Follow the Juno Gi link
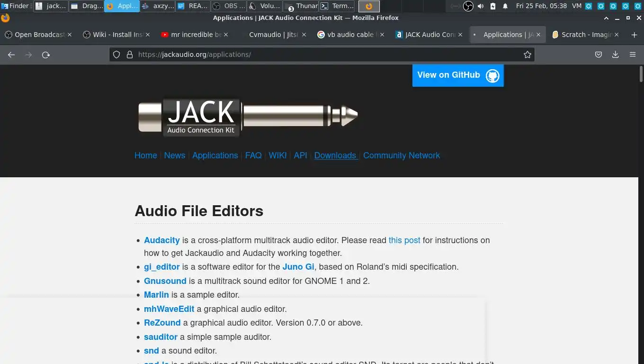Image resolution: width=644 pixels, height=364 pixels. click(x=298, y=267)
